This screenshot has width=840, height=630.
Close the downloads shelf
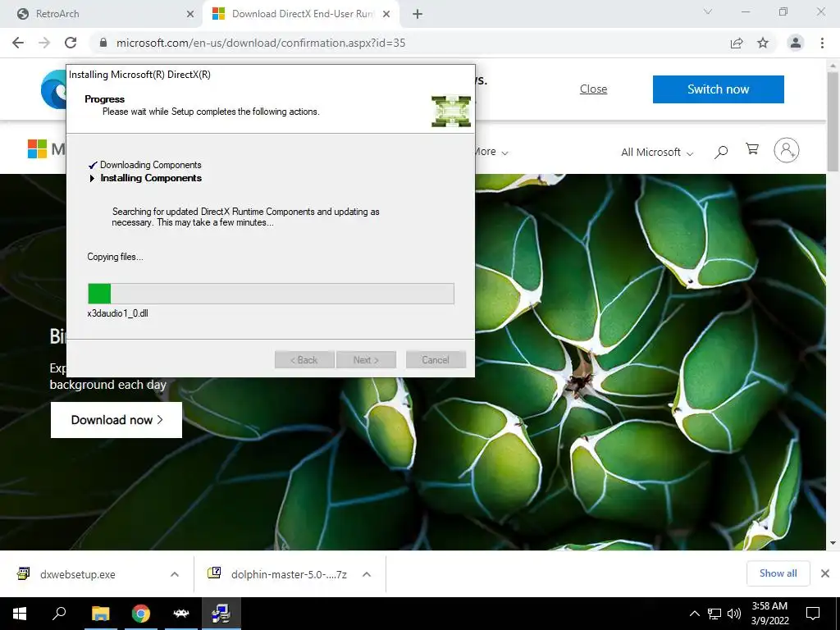pos(825,573)
